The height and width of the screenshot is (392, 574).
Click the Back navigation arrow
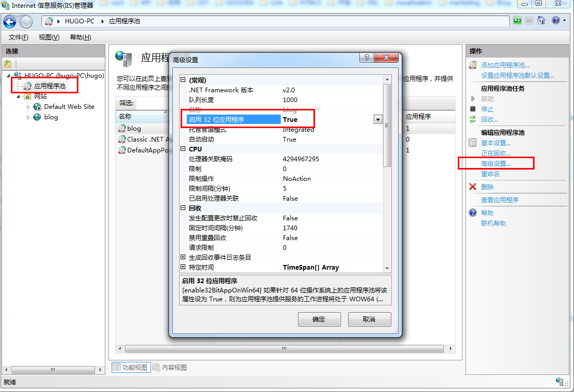coord(9,22)
